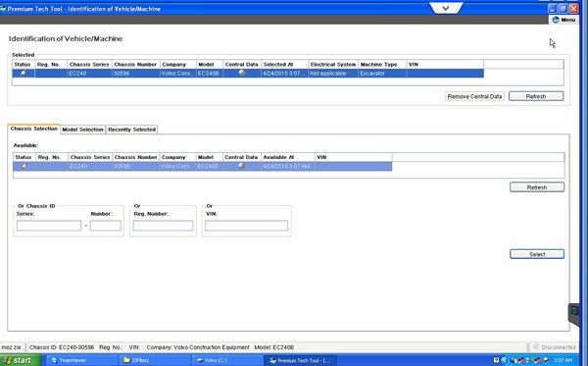The image size is (588, 366).
Task: Click Central Data header in Available table
Action: 242,157
